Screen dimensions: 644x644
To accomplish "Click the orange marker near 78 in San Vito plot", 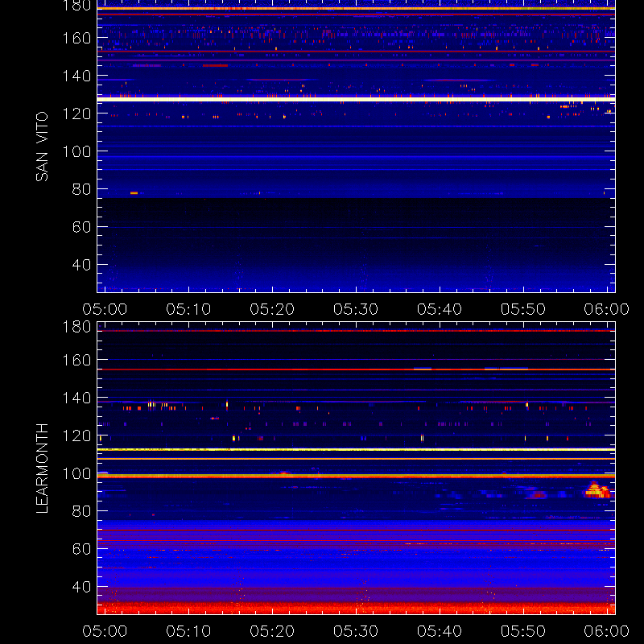I will point(134,193).
